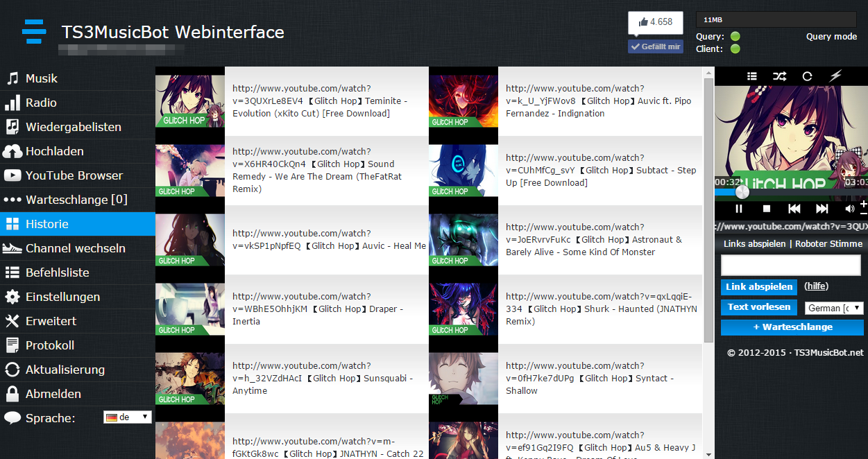
Task: Toggle repeat mode in the player
Action: coord(808,76)
